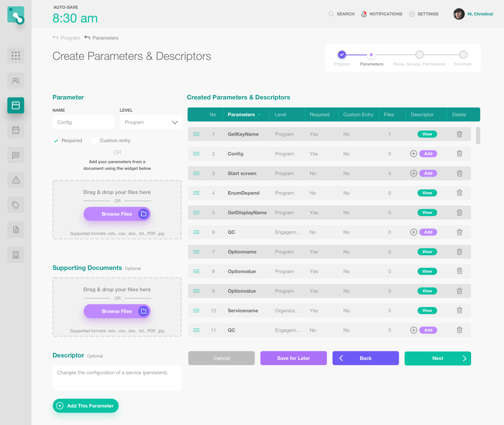Sort by the Parameters column arrow

click(259, 115)
